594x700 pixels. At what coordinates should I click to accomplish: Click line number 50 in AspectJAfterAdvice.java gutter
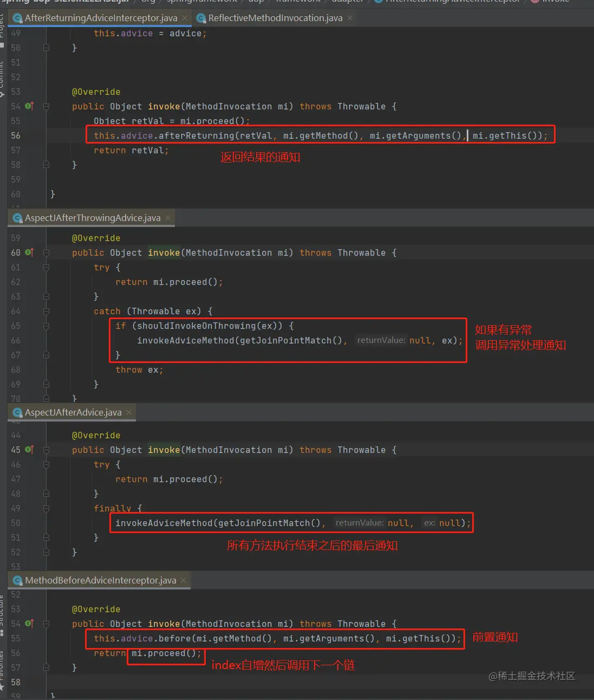click(16, 523)
